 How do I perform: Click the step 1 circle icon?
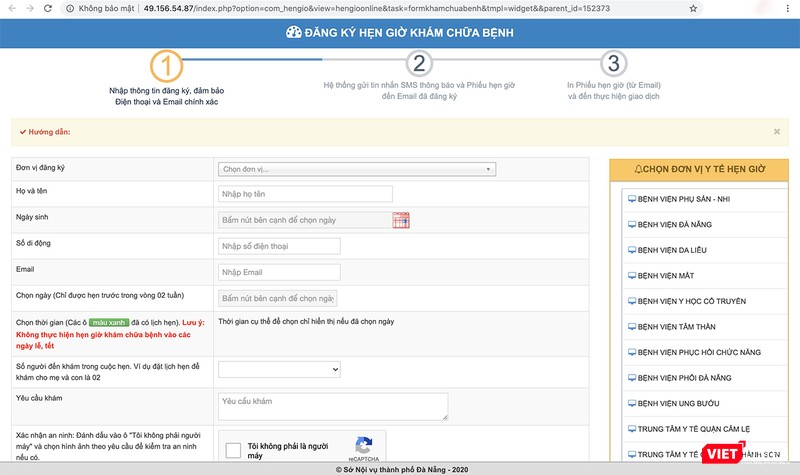(x=168, y=66)
